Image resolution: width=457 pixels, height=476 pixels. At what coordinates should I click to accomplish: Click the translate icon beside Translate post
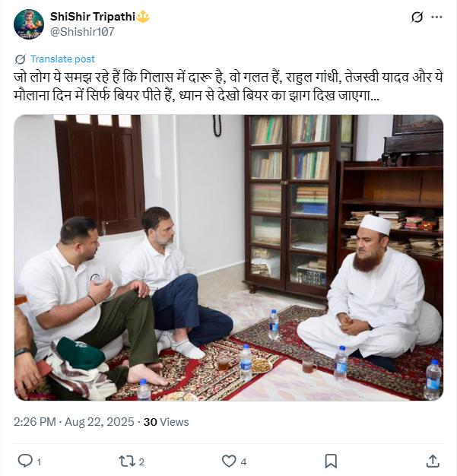tap(20, 59)
